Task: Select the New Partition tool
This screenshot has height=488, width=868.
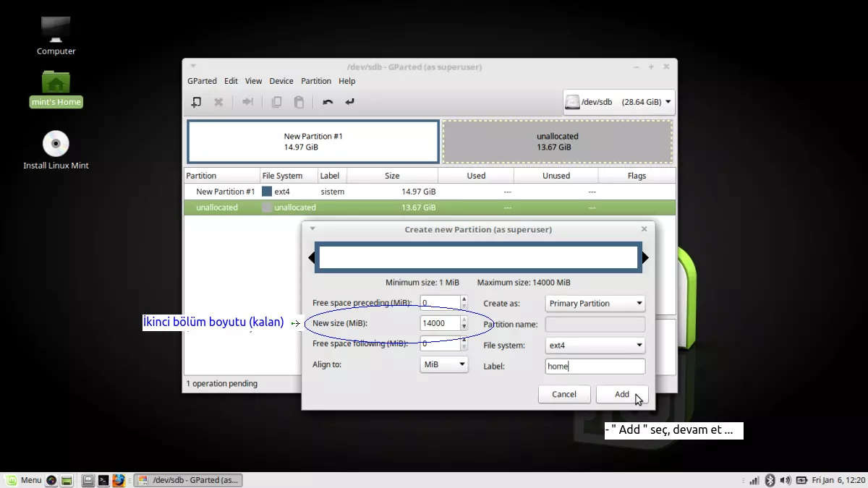Action: [196, 102]
